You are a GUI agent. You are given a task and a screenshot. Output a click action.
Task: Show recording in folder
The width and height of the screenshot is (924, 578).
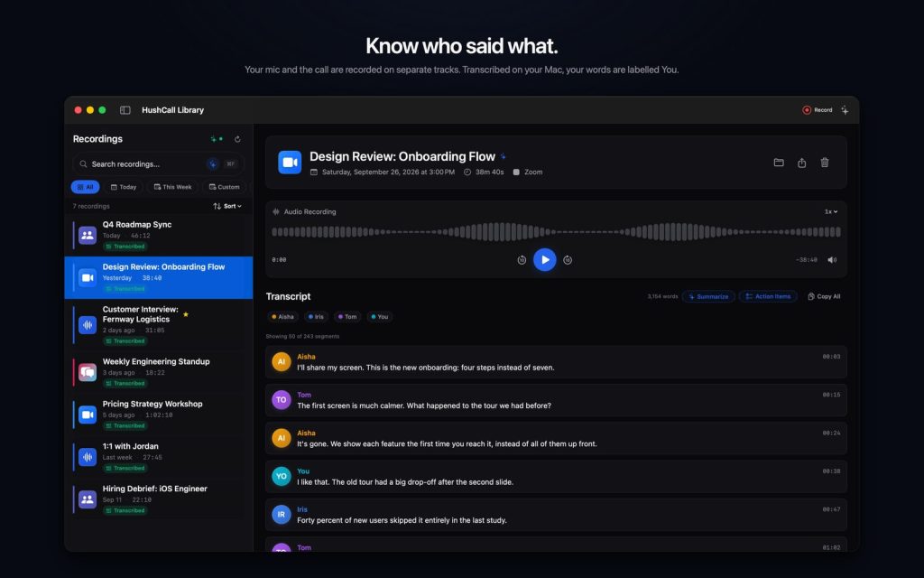[x=779, y=163]
